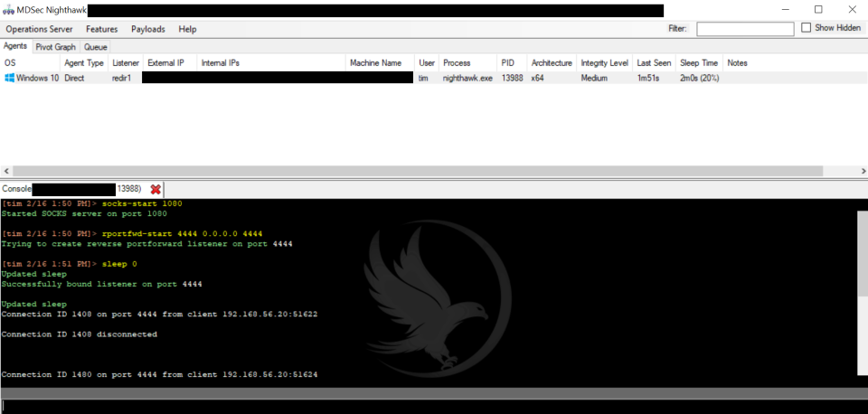Screen dimensions: 868x414
Task: Click the tim user cell
Action: coord(423,78)
